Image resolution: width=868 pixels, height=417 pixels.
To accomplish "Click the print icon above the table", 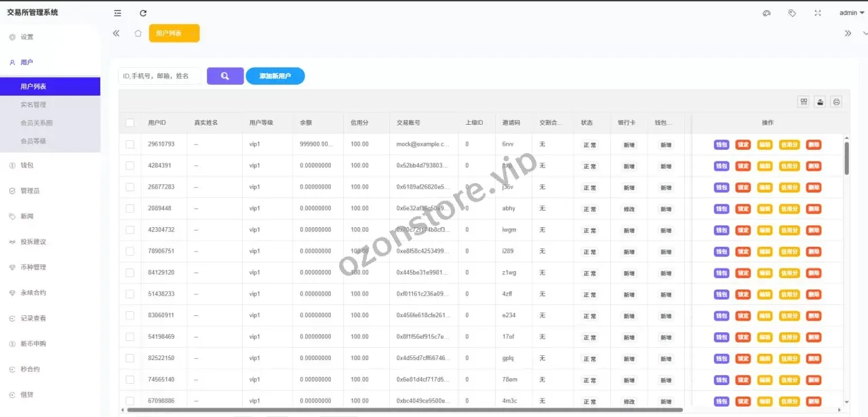I will (836, 102).
